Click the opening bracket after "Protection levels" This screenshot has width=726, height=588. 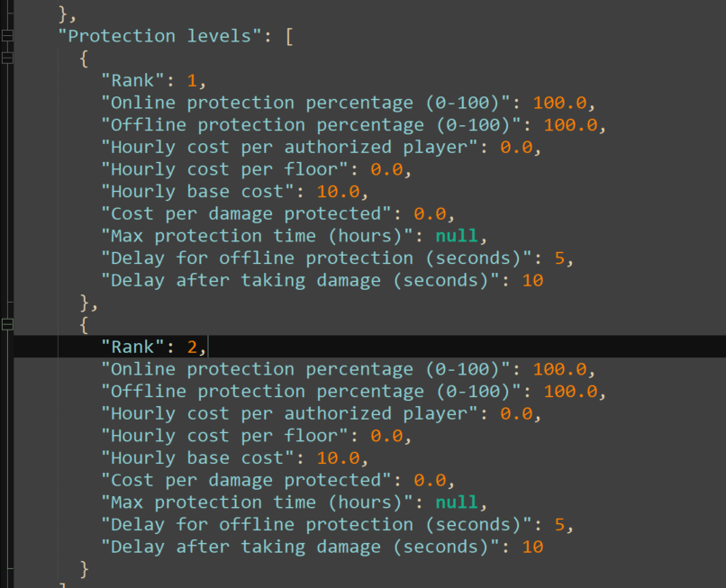289,36
